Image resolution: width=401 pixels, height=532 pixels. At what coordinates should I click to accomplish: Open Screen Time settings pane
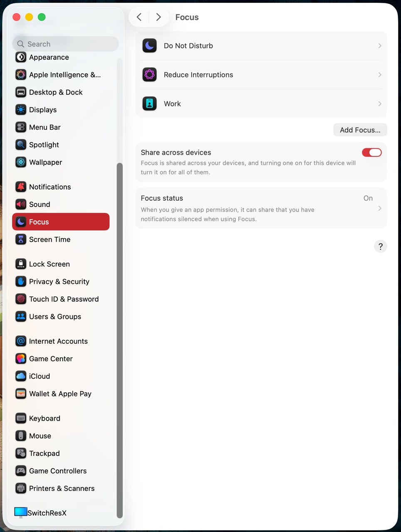coord(61,239)
